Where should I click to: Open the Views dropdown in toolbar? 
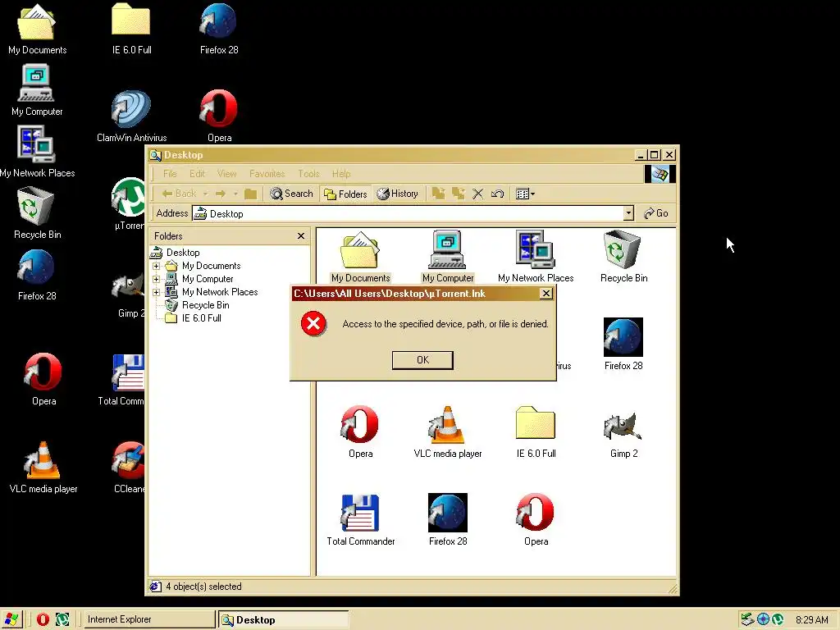[525, 194]
